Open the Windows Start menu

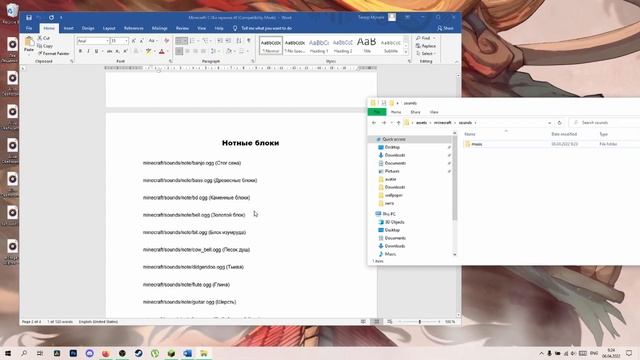(8, 353)
